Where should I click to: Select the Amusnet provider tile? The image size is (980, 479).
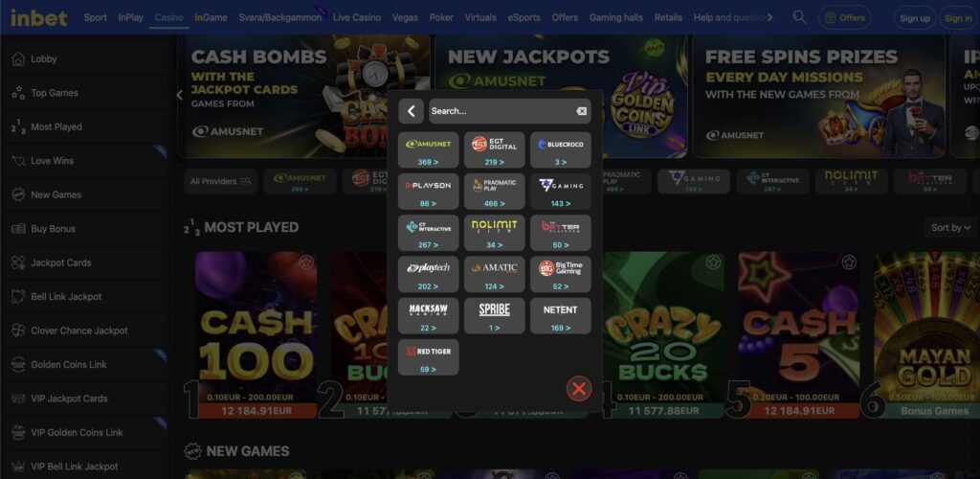coord(428,150)
